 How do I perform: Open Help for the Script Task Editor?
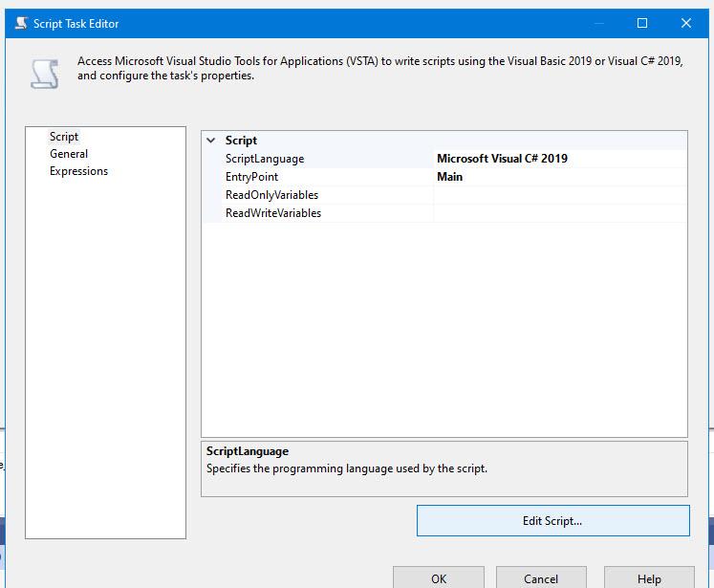(649, 577)
